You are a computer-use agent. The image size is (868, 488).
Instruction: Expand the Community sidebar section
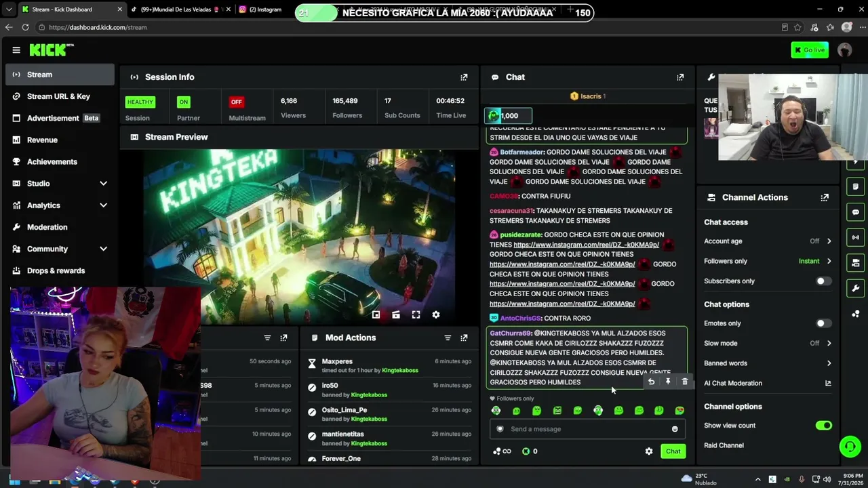click(x=103, y=249)
